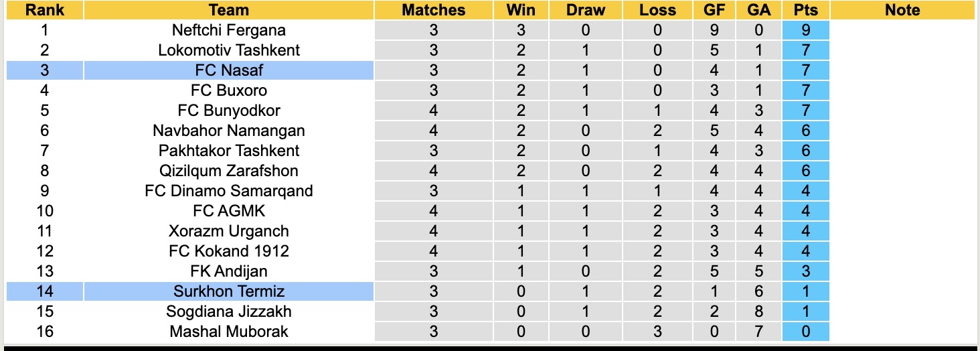Click Neftchi Fergana's 9 points cell

point(805,30)
